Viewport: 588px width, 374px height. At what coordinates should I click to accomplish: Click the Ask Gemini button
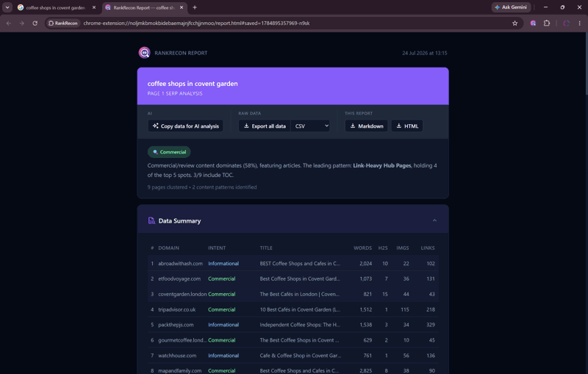point(511,7)
